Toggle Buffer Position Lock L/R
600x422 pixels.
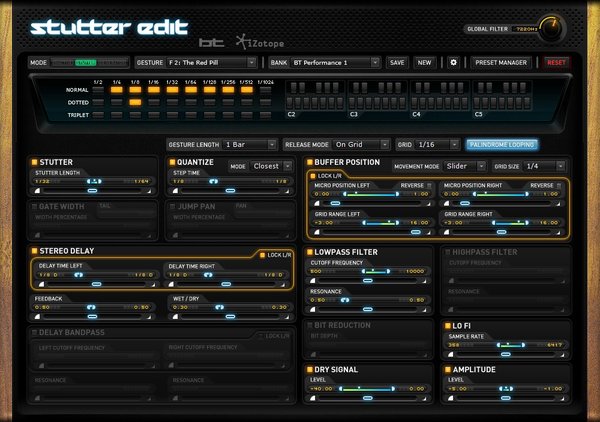[x=313, y=176]
